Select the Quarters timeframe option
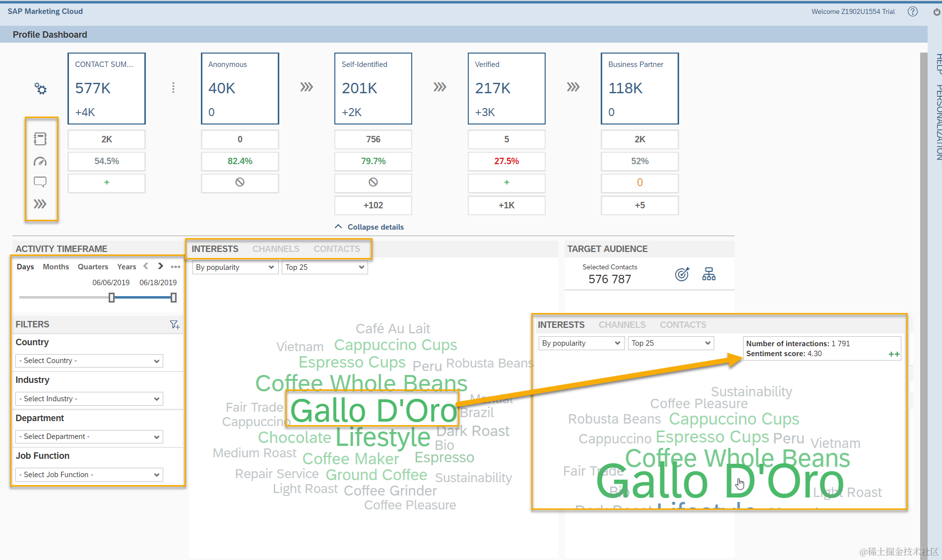The height and width of the screenshot is (560, 942). (93, 267)
